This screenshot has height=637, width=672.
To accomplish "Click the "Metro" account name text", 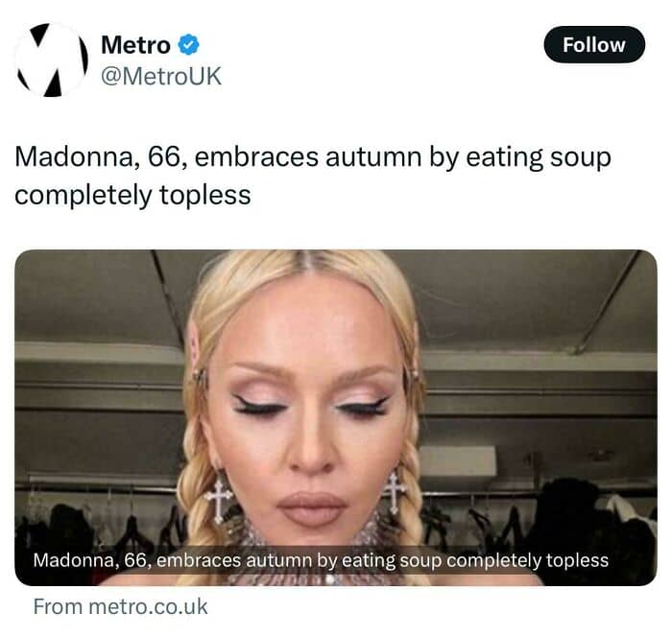I will [136, 45].
